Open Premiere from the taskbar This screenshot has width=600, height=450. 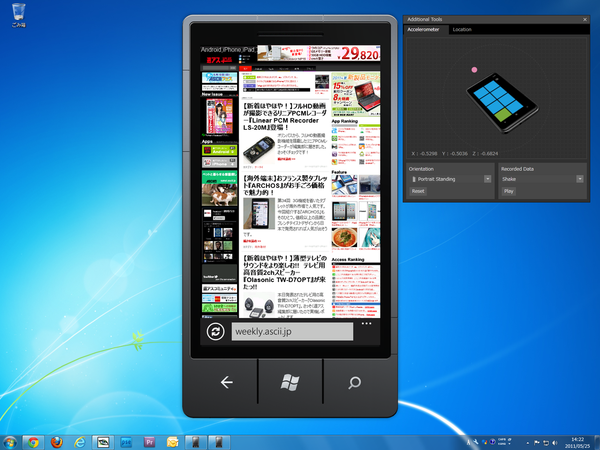pos(149,443)
